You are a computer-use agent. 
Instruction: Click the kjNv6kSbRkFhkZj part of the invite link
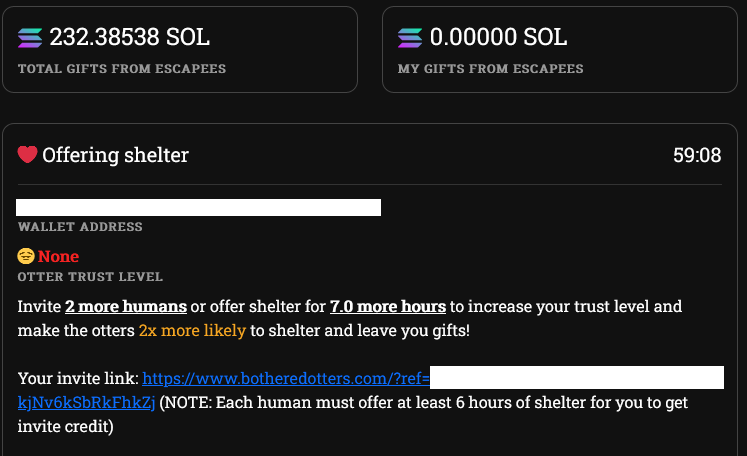pos(86,403)
